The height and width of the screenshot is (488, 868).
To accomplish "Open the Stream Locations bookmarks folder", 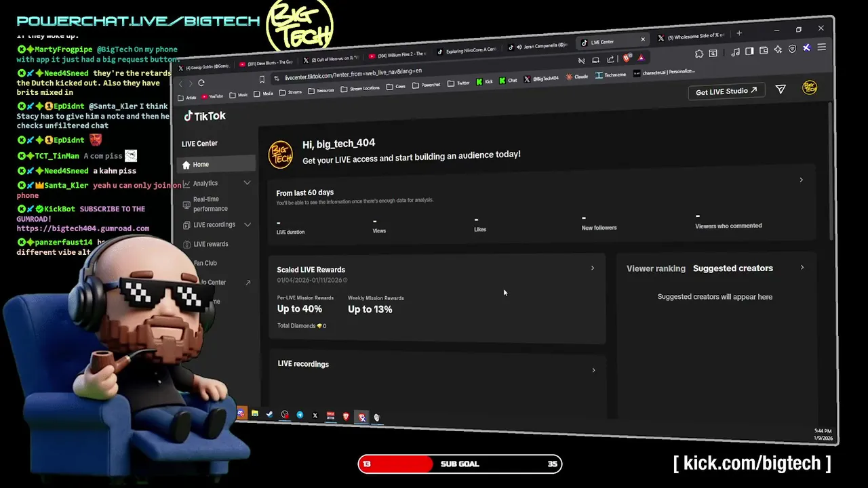I will (x=361, y=89).
